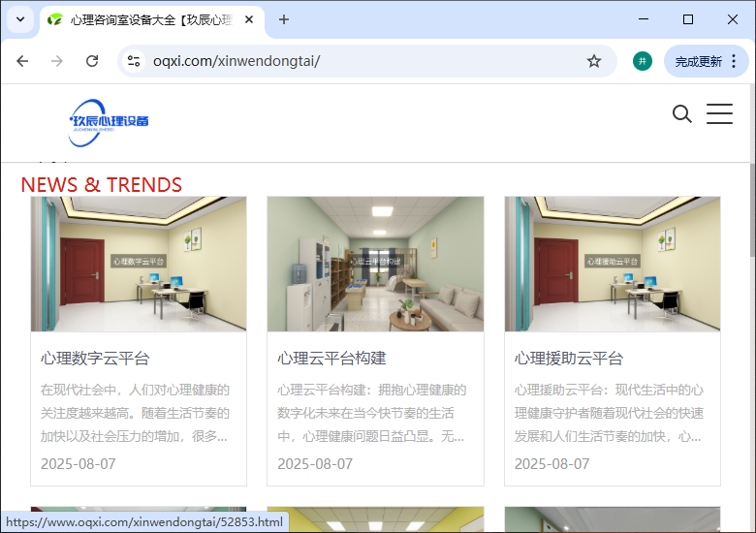The width and height of the screenshot is (756, 533).
Task: Open the green profile avatar
Action: [x=643, y=61]
